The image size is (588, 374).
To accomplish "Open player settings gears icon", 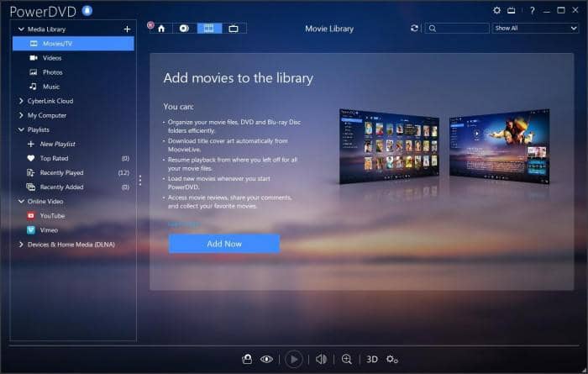I will (x=392, y=360).
